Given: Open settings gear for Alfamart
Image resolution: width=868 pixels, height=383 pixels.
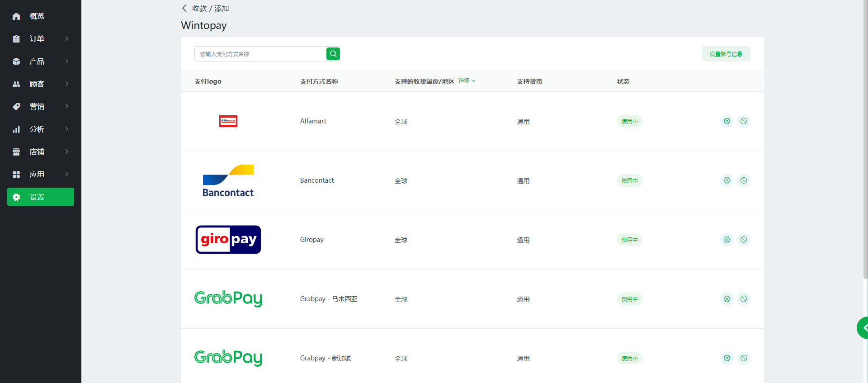Looking at the screenshot, I should click(x=726, y=121).
